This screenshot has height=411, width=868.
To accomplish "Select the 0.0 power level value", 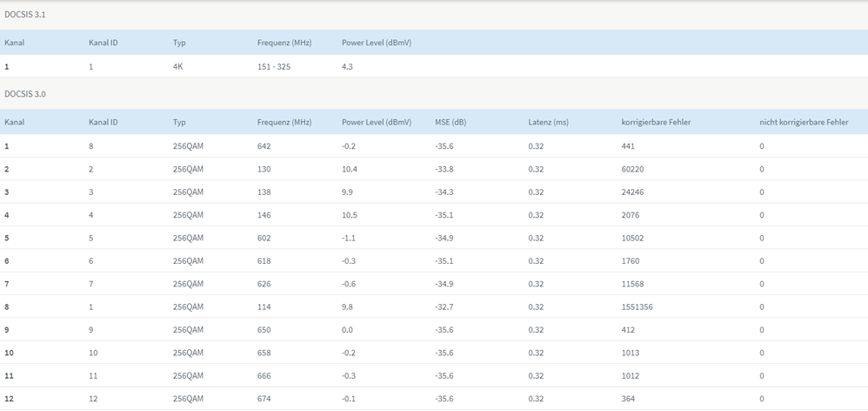I will (x=347, y=330).
